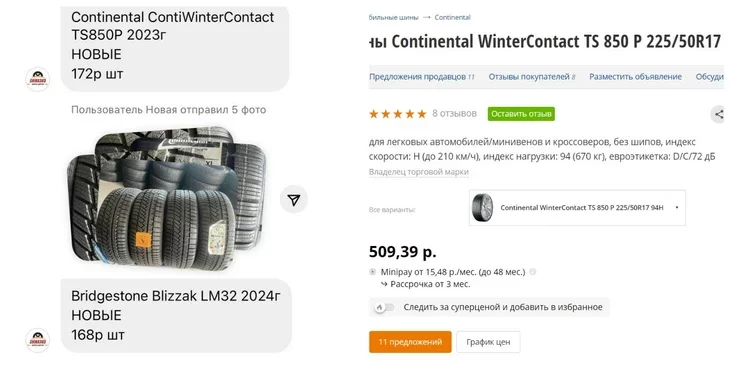Follow the Continental breadcrumb link
Image resolution: width=732 pixels, height=371 pixels.
(452, 17)
